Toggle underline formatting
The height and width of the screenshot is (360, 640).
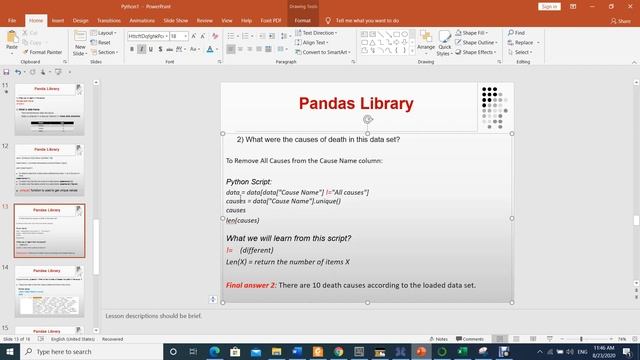(151, 49)
